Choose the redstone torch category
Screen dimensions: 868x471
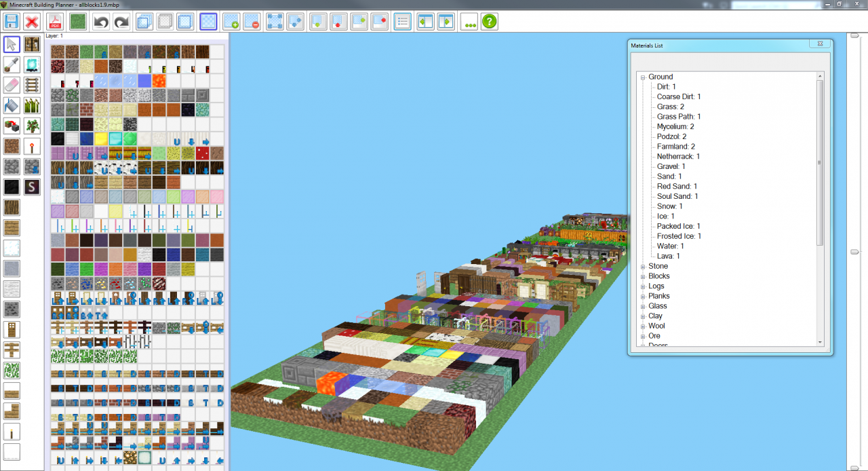pyautogui.click(x=32, y=146)
